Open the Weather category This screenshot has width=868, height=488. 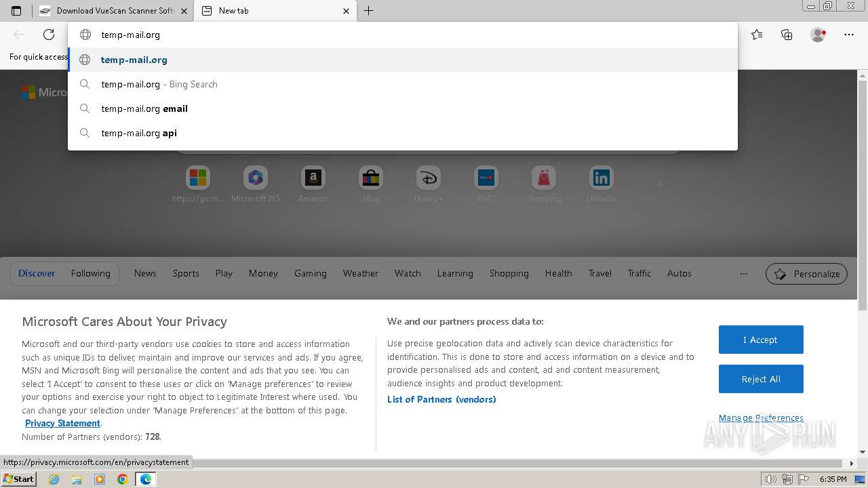pyautogui.click(x=361, y=273)
